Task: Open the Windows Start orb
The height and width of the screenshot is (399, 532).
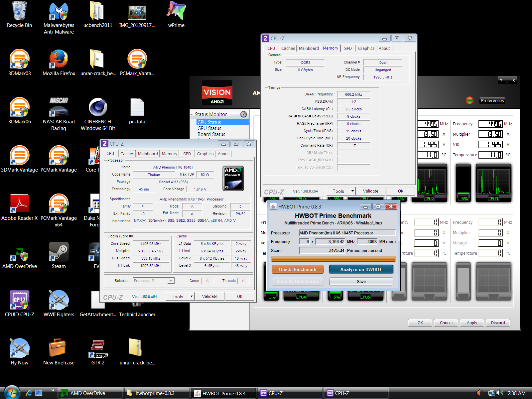Action: pyautogui.click(x=12, y=393)
